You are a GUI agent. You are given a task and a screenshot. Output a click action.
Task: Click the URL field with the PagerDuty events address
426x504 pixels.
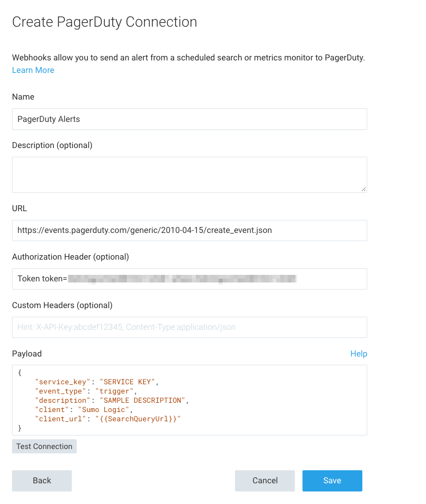click(189, 230)
